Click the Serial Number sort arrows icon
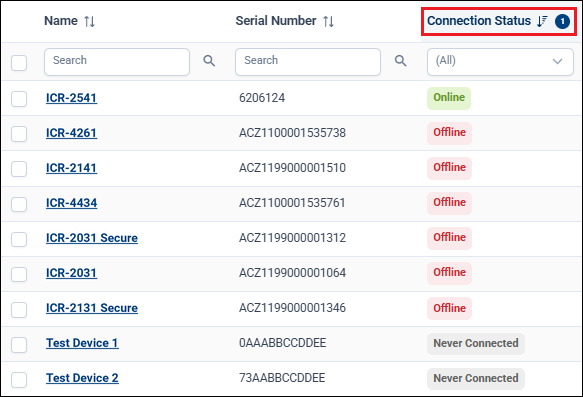 (328, 22)
